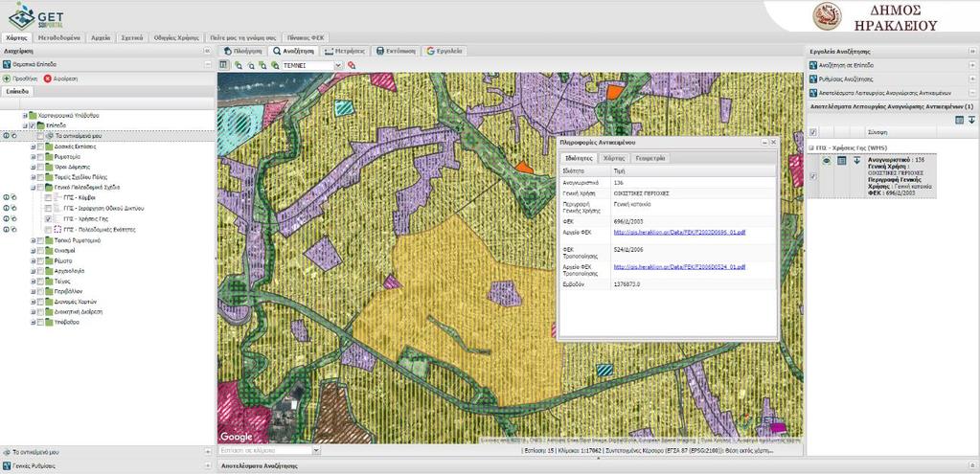980x474 pixels.
Task: Expand the Χαρτογραφικά Υπόβαθρα tree node
Action: pyautogui.click(x=26, y=116)
